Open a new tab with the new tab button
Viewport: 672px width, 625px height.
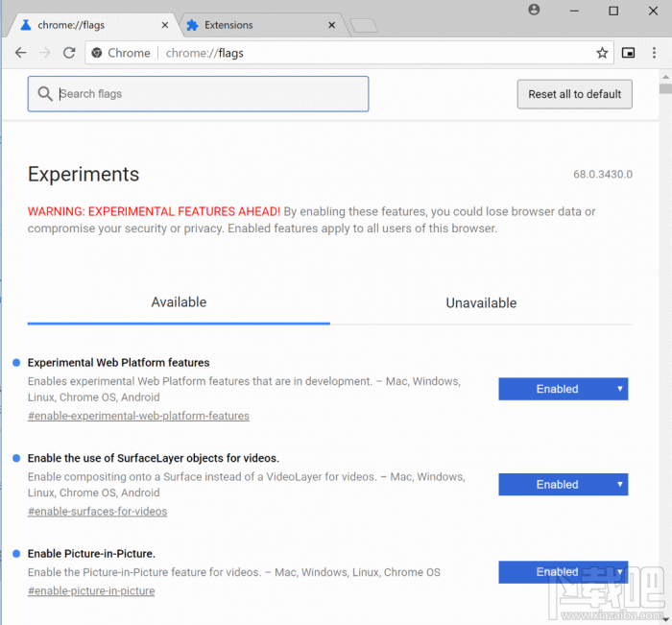point(364,26)
